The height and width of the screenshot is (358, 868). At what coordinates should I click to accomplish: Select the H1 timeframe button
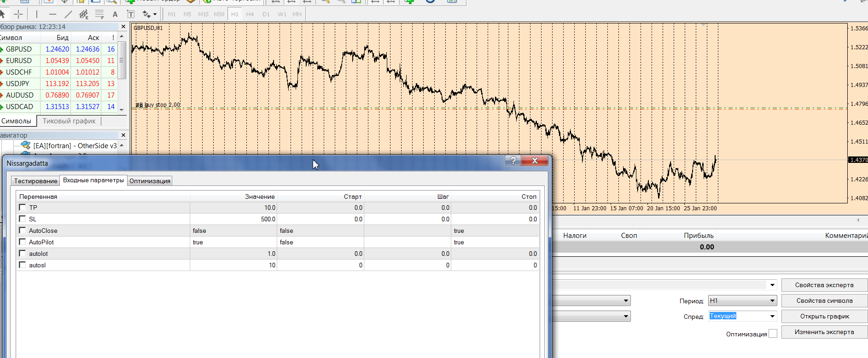pos(235,14)
